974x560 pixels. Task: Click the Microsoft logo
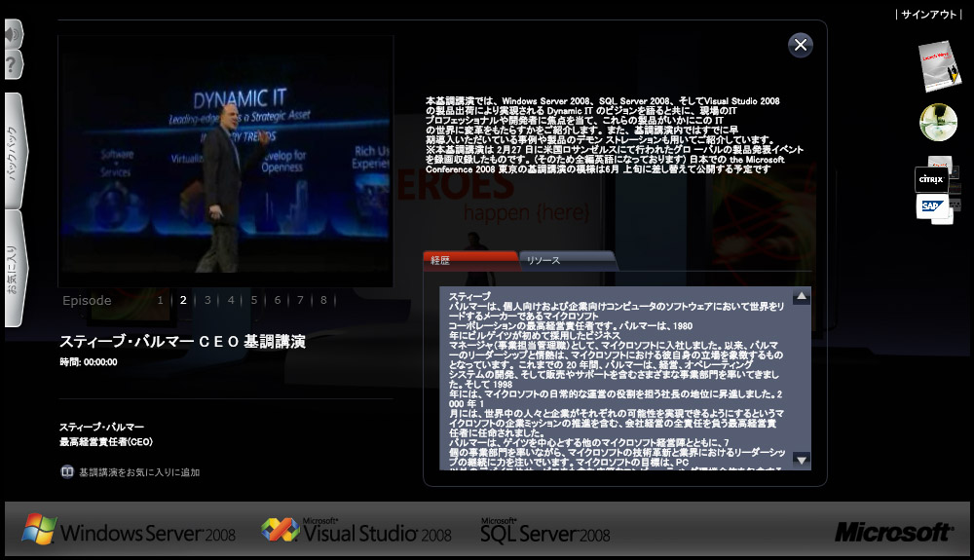[x=892, y=532]
